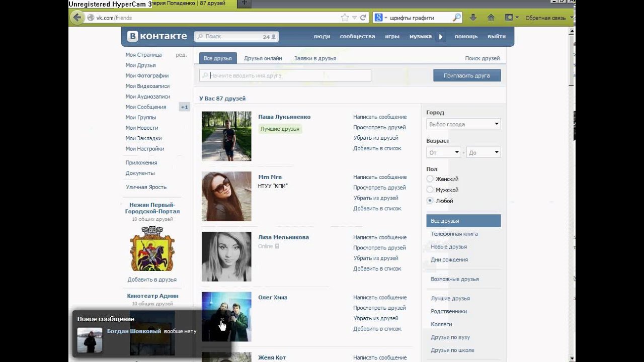This screenshot has width=644, height=362.
Task: Open the age От dropdown
Action: point(443,152)
